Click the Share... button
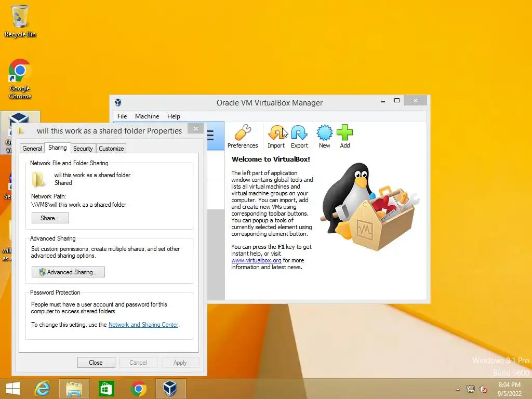This screenshot has width=532, height=399. pyautogui.click(x=50, y=218)
